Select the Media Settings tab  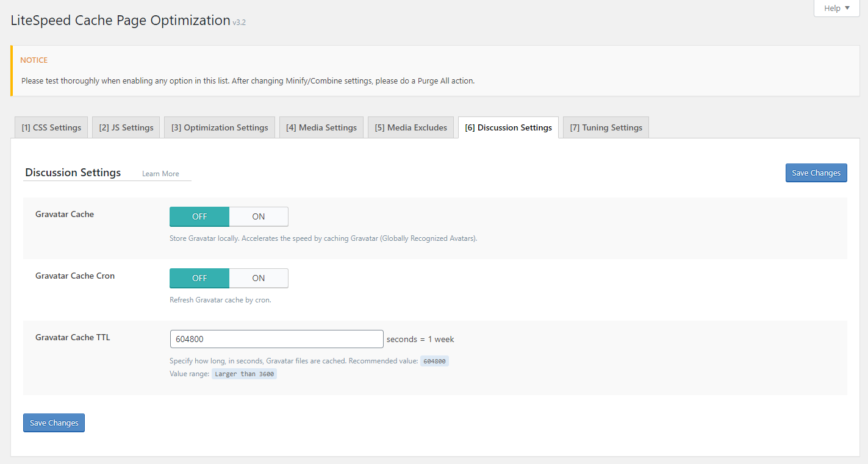[321, 127]
